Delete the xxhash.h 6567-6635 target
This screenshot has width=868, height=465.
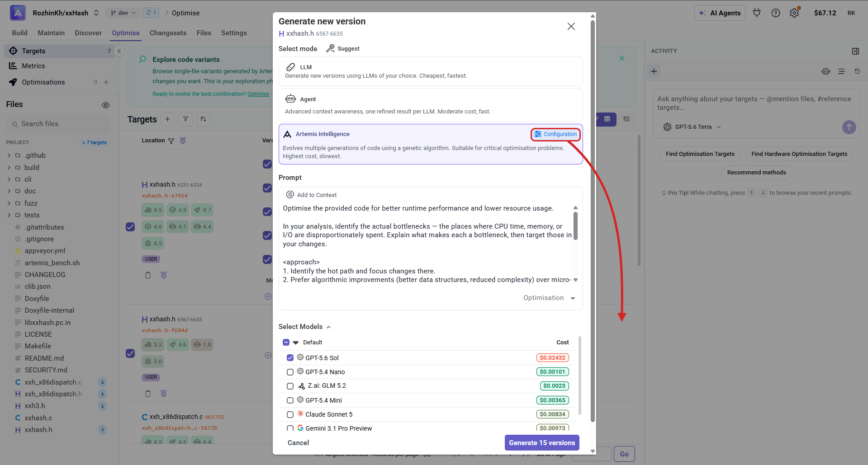click(148, 394)
